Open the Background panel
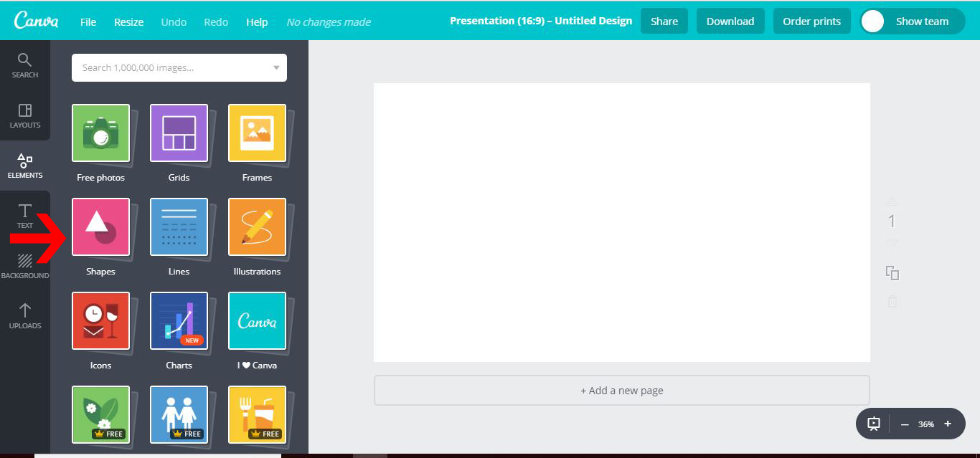 coord(24,267)
